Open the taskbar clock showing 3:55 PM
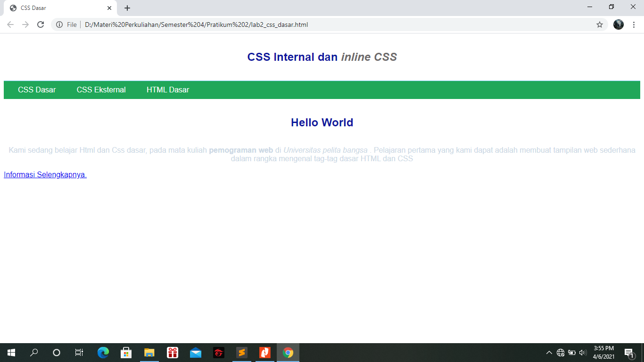Image resolution: width=644 pixels, height=362 pixels. coord(604,353)
